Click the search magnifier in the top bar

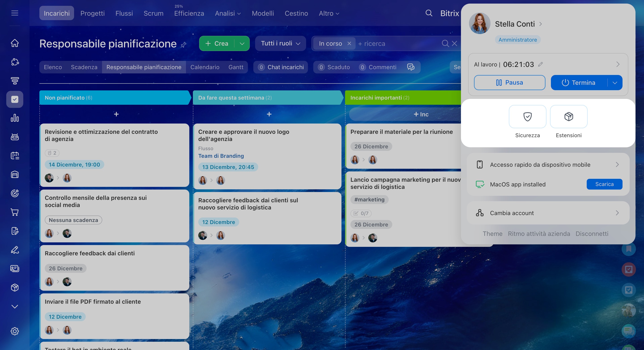pyautogui.click(x=429, y=13)
